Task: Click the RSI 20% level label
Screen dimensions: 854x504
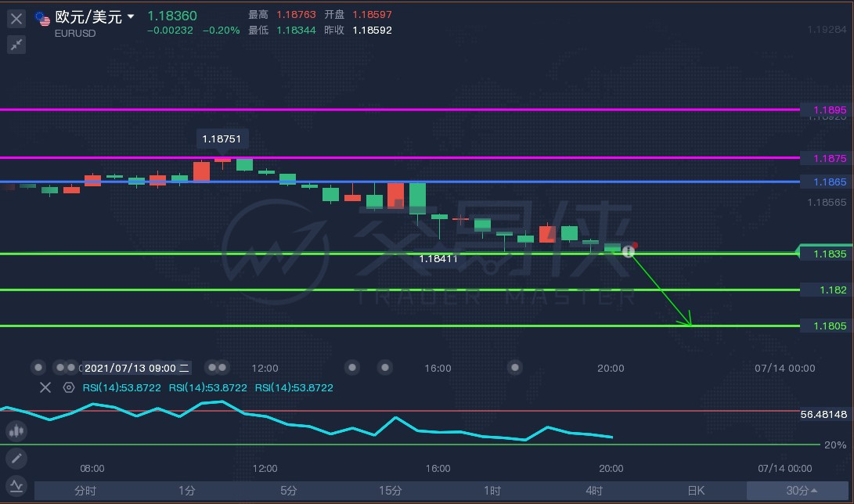Action: [835, 445]
